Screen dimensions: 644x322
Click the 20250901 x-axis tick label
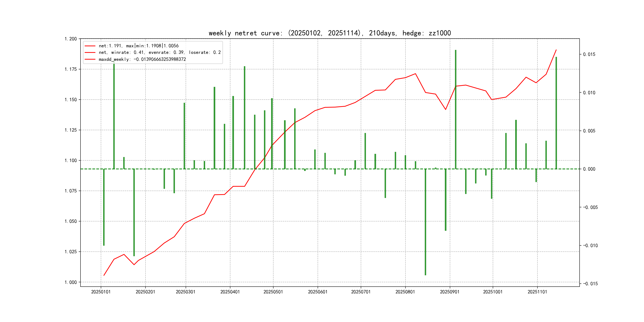(449, 292)
